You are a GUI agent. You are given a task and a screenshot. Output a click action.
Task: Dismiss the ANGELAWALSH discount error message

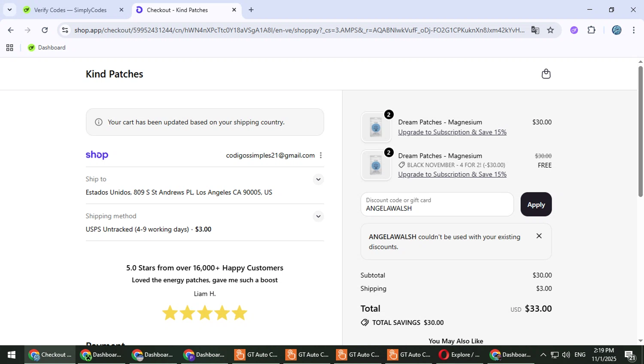click(x=539, y=236)
